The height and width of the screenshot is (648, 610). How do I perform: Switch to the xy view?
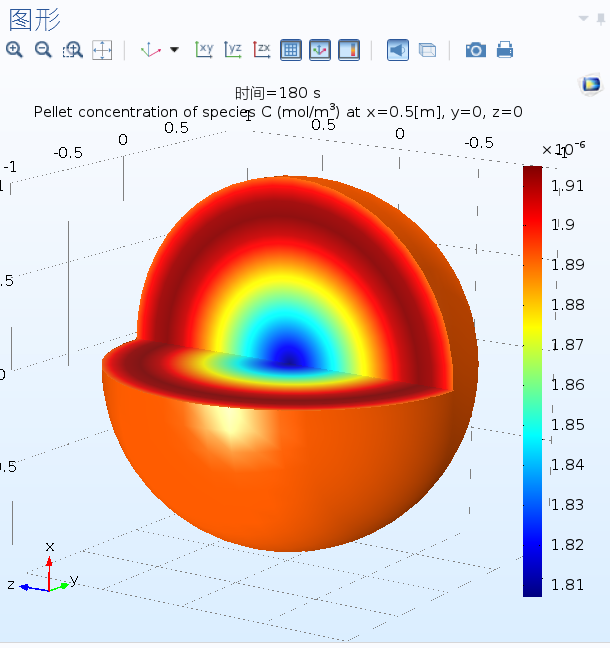(x=204, y=50)
